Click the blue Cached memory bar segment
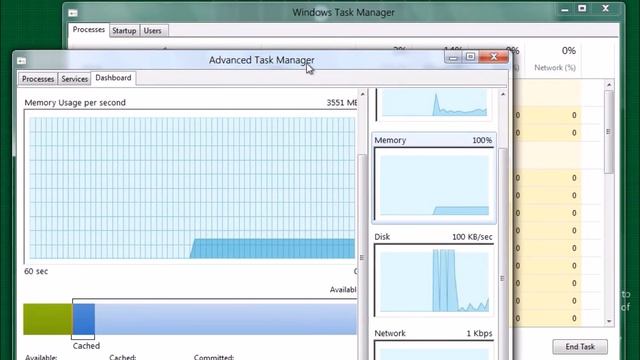Image resolution: width=640 pixels, height=360 pixels. 84,319
